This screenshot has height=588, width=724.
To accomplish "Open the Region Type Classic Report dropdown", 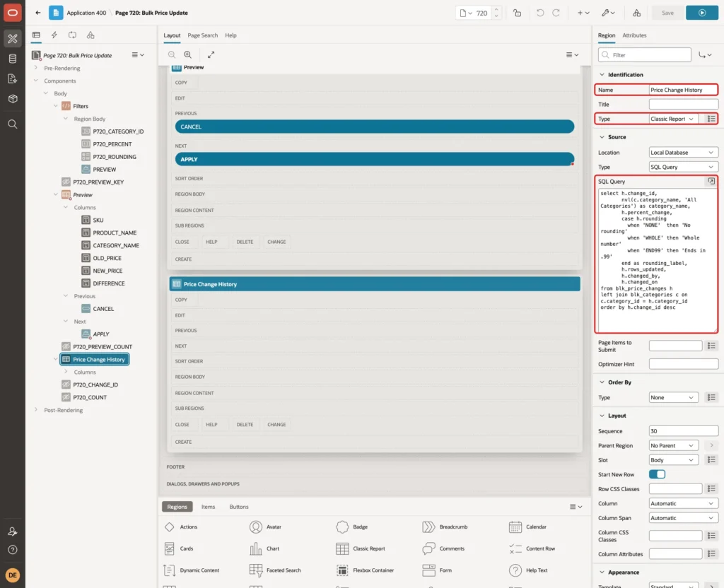I will (673, 119).
